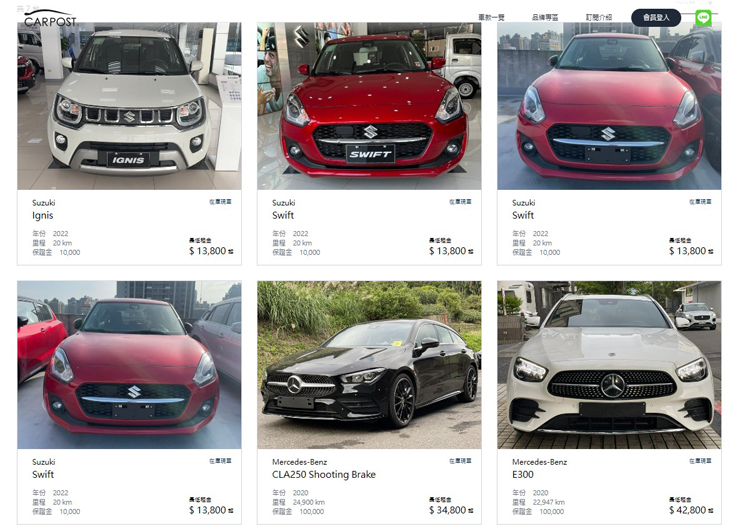The image size is (750, 529).
Task: Open the top-right red Swift rooftop photo
Action: pyautogui.click(x=609, y=106)
